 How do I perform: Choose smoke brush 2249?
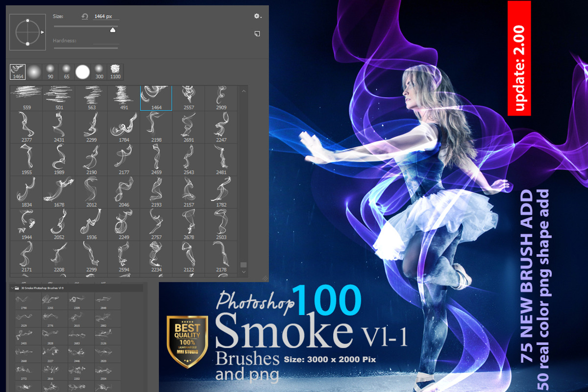123,224
